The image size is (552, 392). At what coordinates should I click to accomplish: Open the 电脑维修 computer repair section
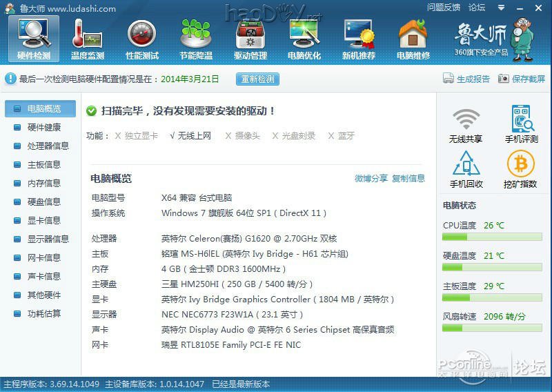tap(413, 39)
